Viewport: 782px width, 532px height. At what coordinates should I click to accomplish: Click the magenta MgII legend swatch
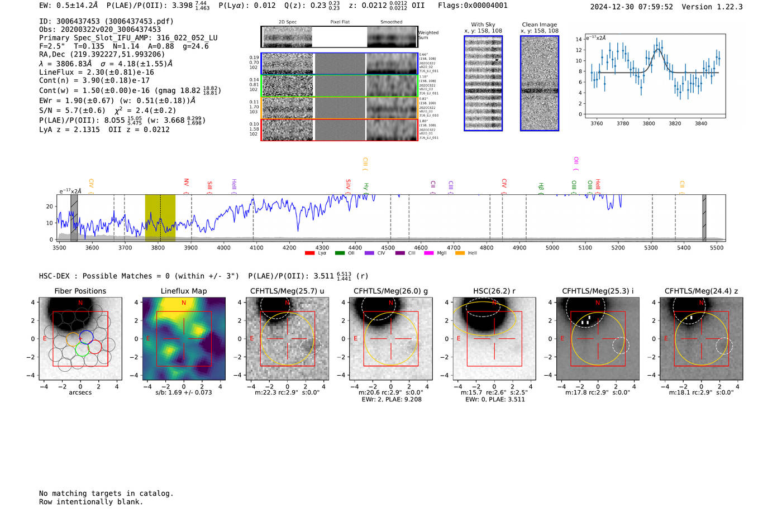pos(429,253)
